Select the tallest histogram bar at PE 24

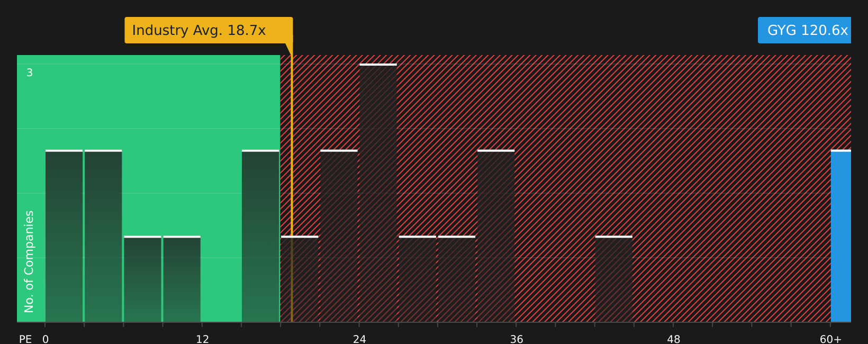[378, 193]
